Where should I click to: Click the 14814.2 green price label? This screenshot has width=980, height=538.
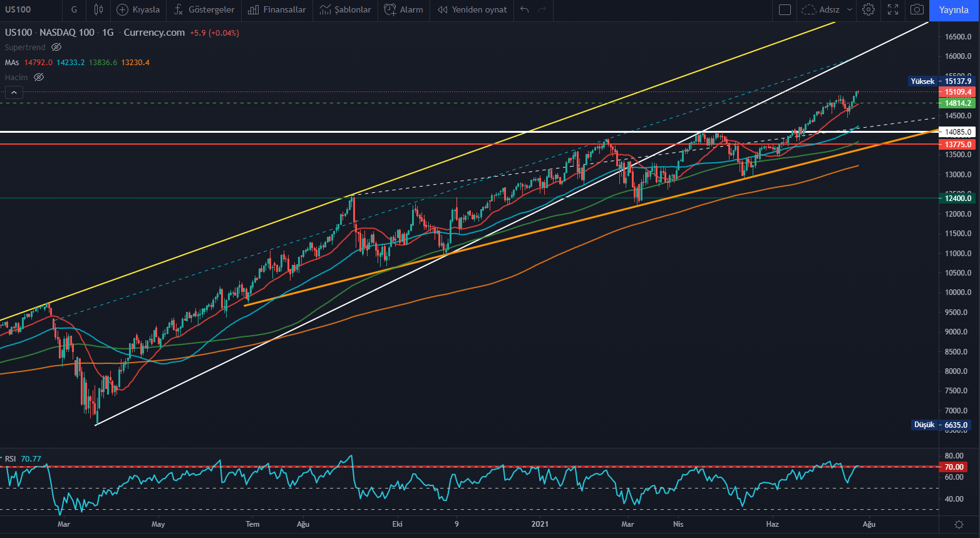pyautogui.click(x=958, y=103)
